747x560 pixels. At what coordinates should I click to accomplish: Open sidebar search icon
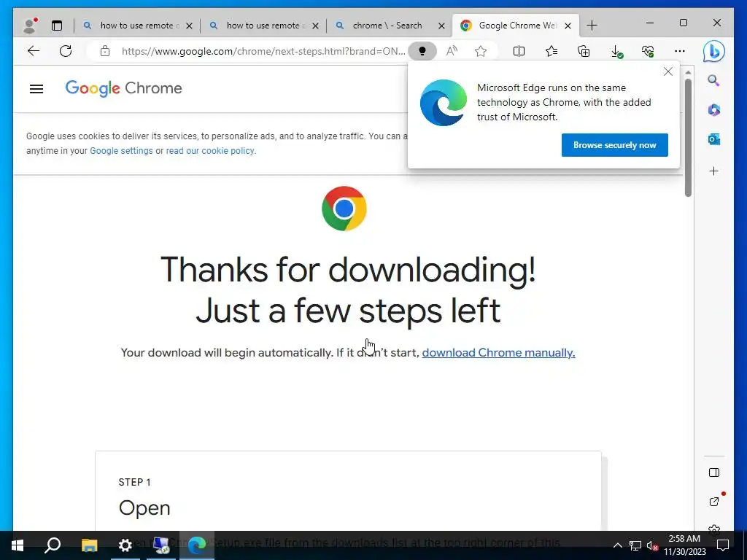tap(713, 80)
